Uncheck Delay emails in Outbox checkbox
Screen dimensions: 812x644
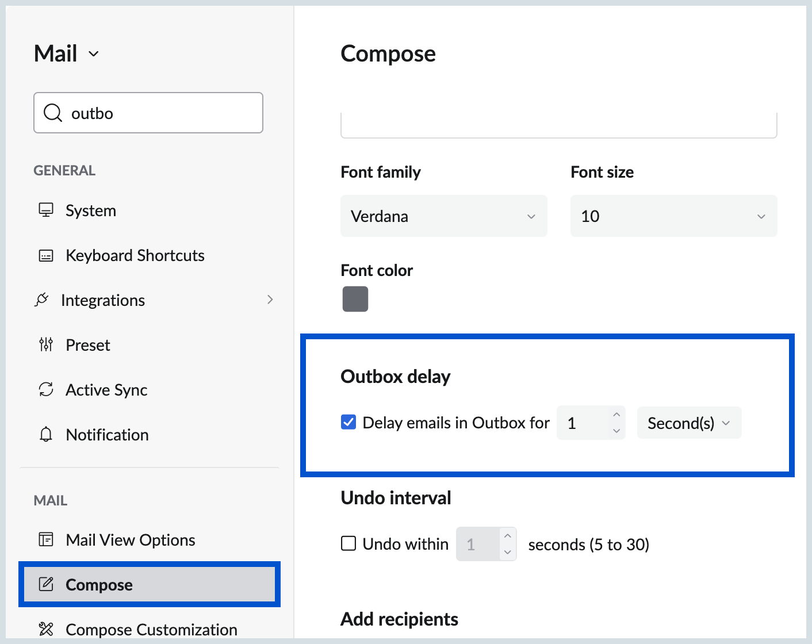click(348, 422)
